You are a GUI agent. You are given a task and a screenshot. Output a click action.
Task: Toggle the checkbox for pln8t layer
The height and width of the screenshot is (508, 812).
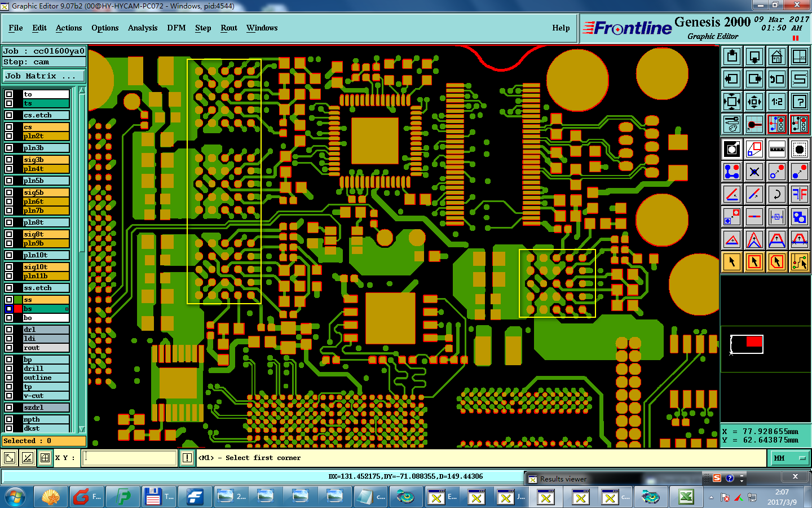[x=9, y=222]
